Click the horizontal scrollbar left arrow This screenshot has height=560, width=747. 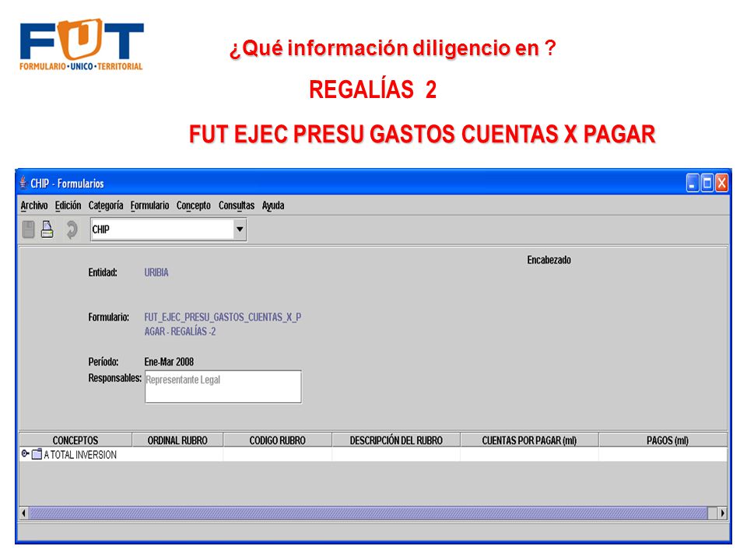click(24, 513)
